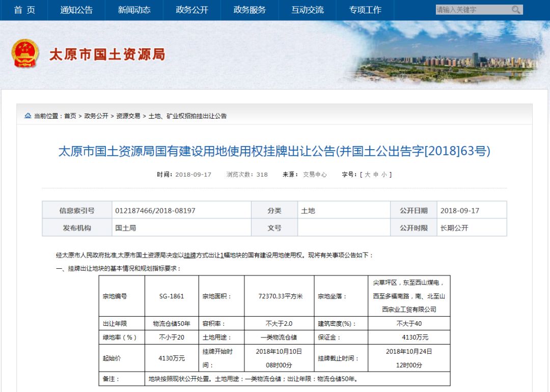Select the 土地 category value

coord(308,211)
